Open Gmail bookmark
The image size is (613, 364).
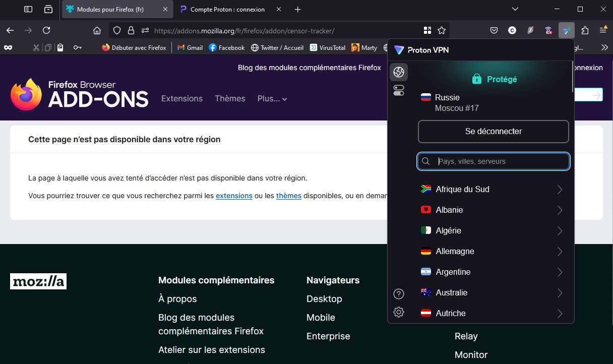click(x=190, y=47)
